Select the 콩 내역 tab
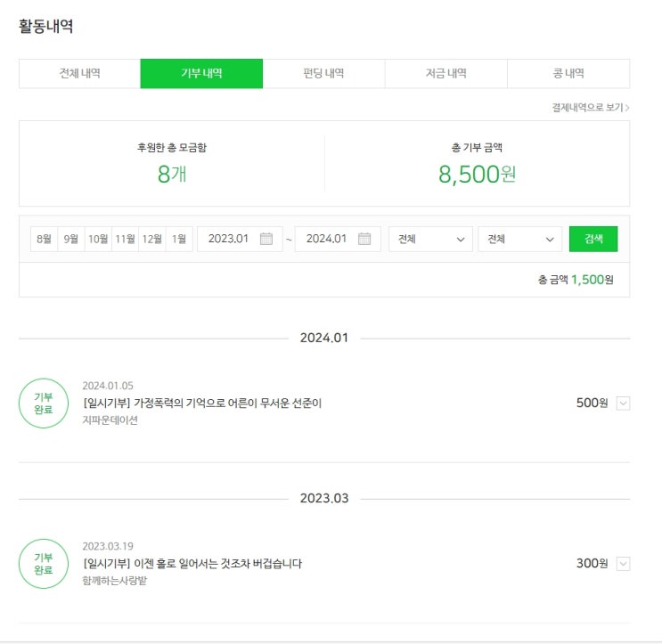Viewport: 662px width, 644px height. (568, 74)
